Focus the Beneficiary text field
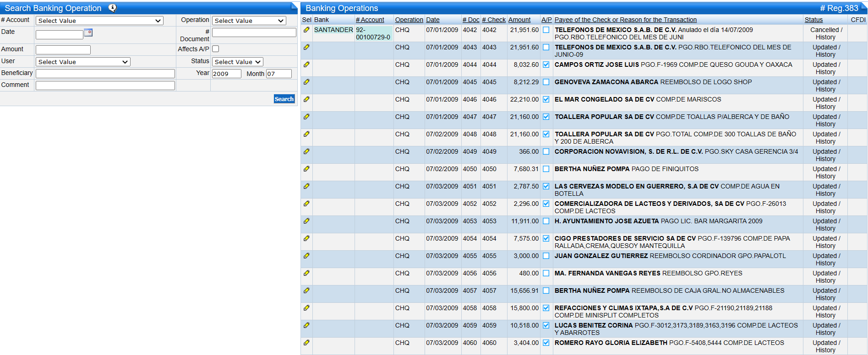Viewport: 868px width, 355px height. pyautogui.click(x=105, y=74)
